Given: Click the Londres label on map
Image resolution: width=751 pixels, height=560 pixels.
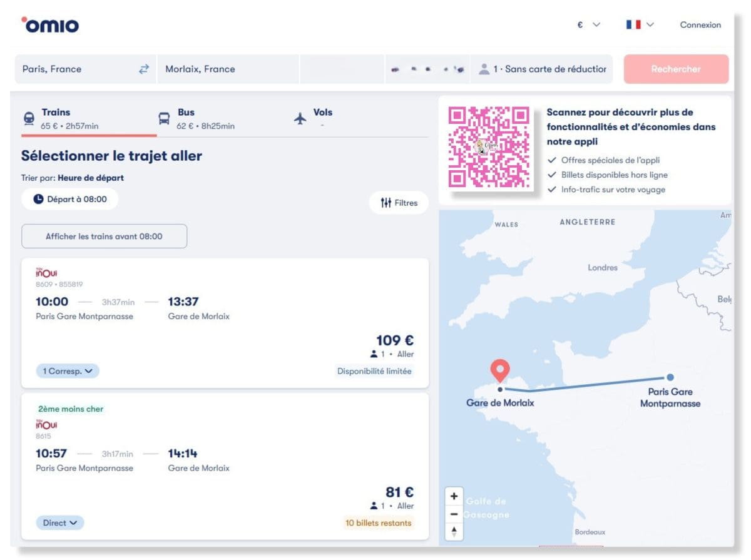Looking at the screenshot, I should tap(603, 268).
